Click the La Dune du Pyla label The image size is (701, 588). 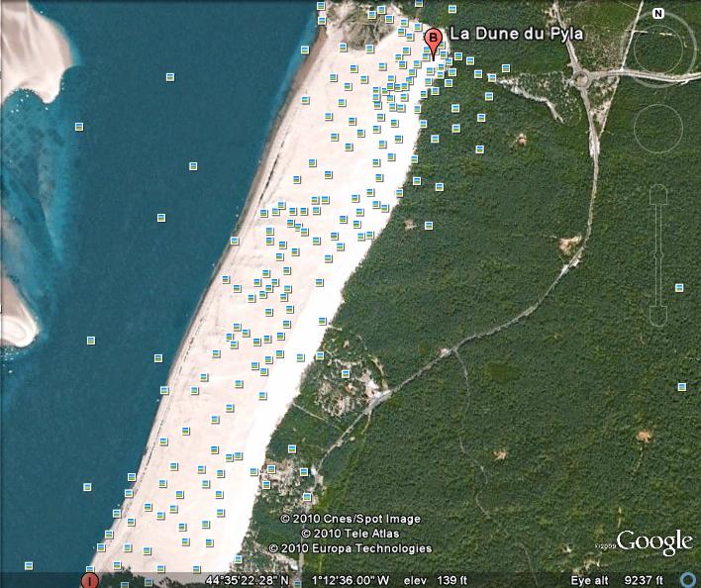click(517, 34)
